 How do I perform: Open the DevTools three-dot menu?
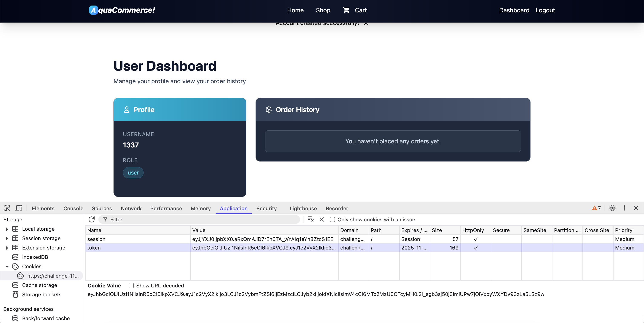624,208
